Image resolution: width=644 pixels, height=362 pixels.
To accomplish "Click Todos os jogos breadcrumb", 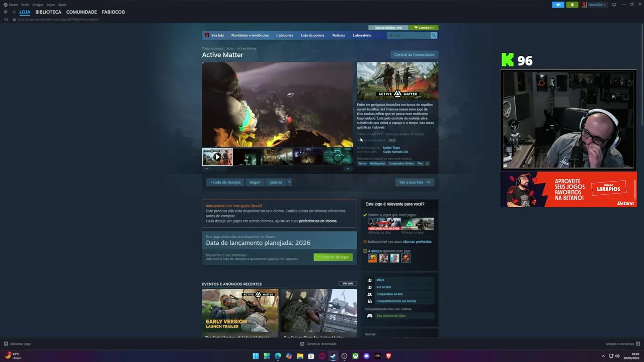I will coord(212,48).
